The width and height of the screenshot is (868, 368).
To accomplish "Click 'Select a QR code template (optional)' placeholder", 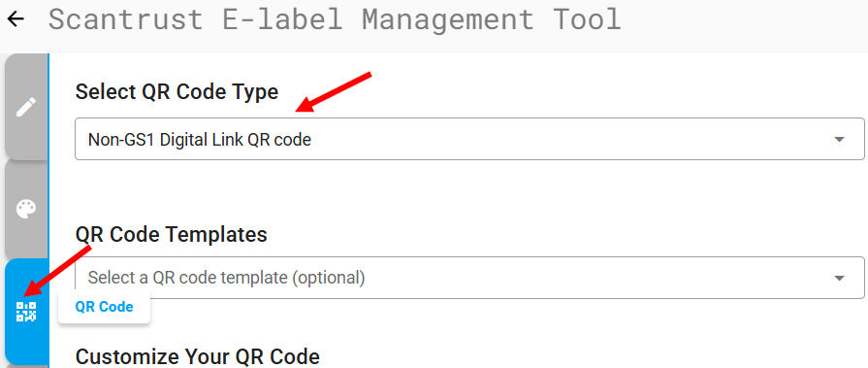I will point(226,278).
